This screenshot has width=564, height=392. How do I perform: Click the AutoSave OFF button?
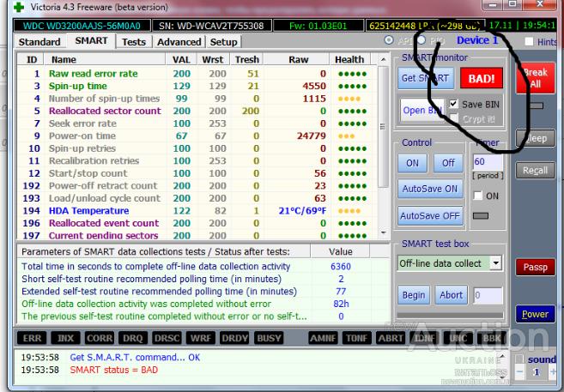pos(430,216)
